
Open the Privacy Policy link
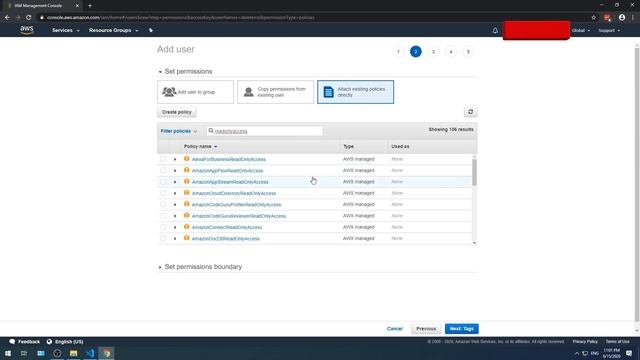click(x=585, y=342)
